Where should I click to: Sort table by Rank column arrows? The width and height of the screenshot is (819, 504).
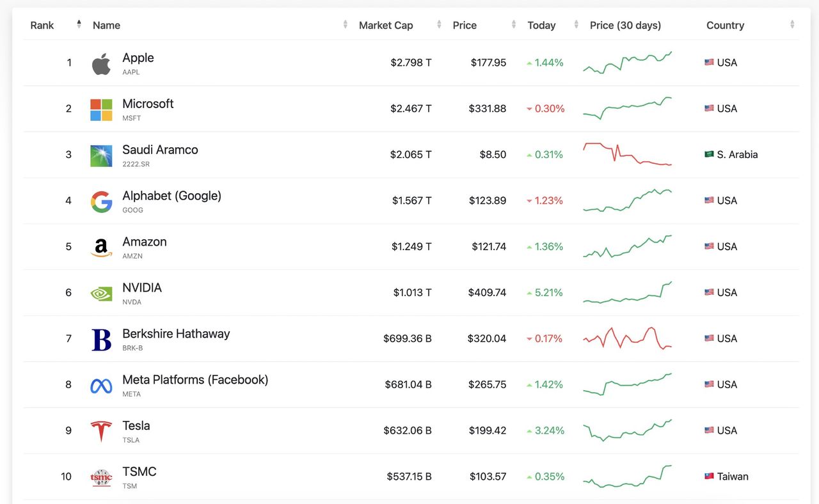tap(79, 25)
